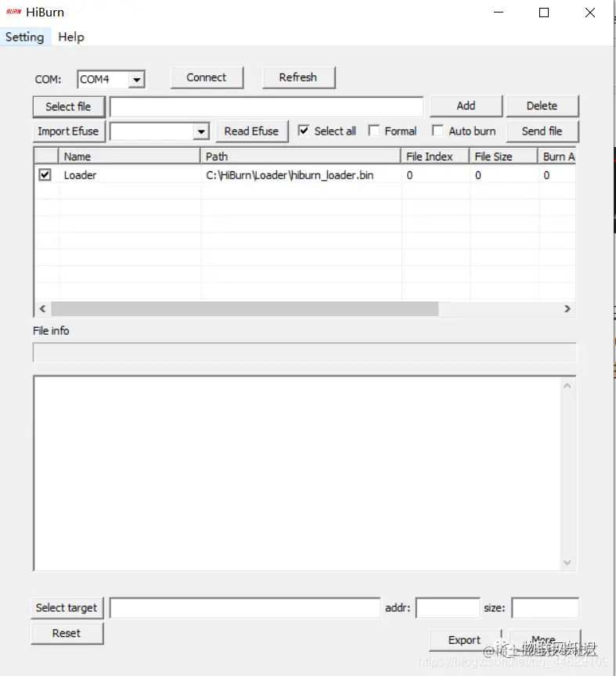Enable the Formal checkbox
The height and width of the screenshot is (676, 616).
point(374,131)
